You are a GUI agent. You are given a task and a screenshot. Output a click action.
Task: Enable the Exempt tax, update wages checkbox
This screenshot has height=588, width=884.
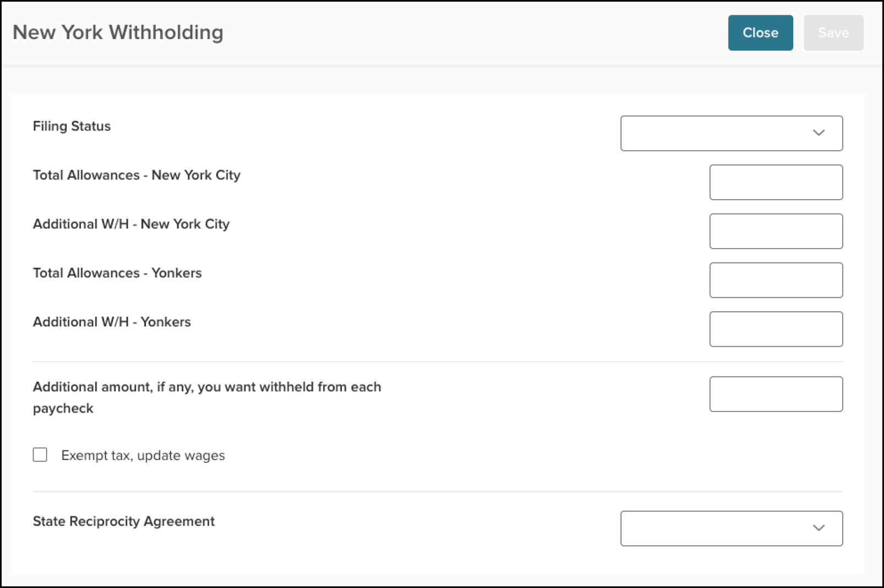click(x=40, y=455)
